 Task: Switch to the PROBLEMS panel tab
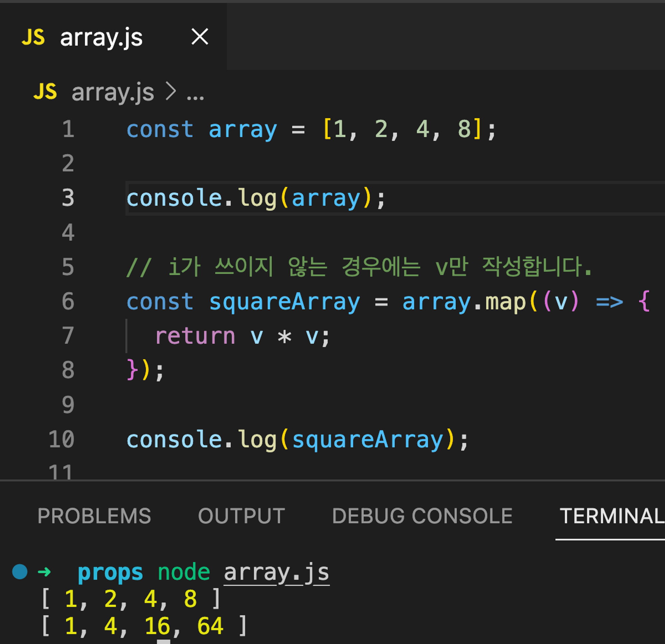click(94, 516)
